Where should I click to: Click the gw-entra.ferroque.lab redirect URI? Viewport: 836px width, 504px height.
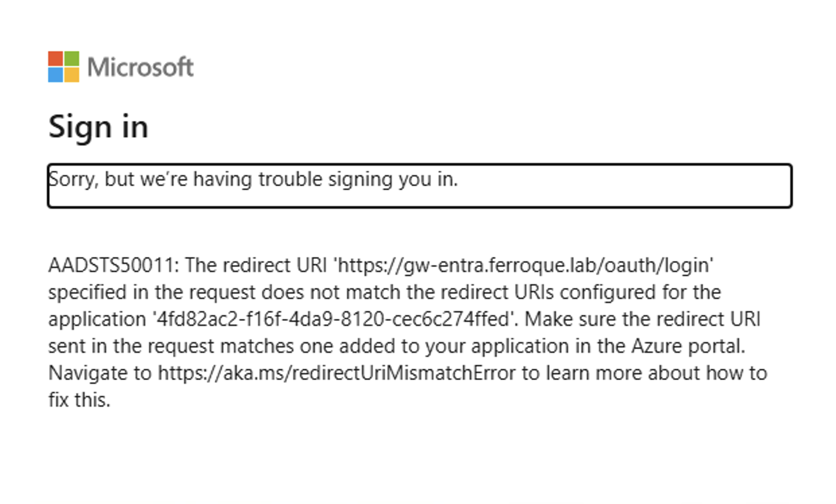[524, 265]
